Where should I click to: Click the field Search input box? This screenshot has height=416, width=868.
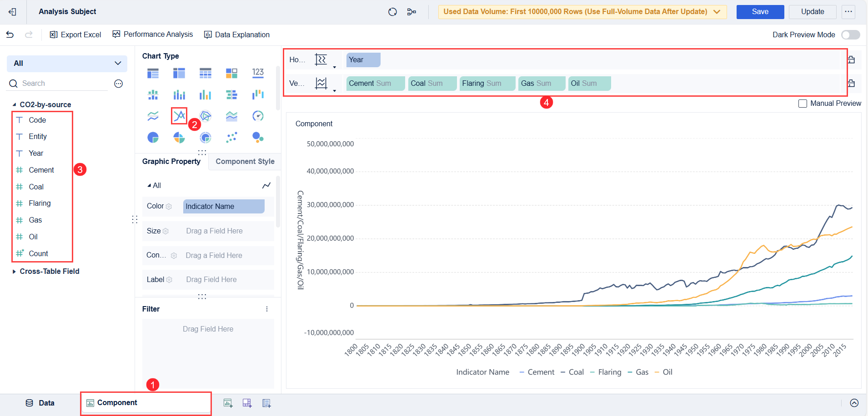tap(64, 84)
